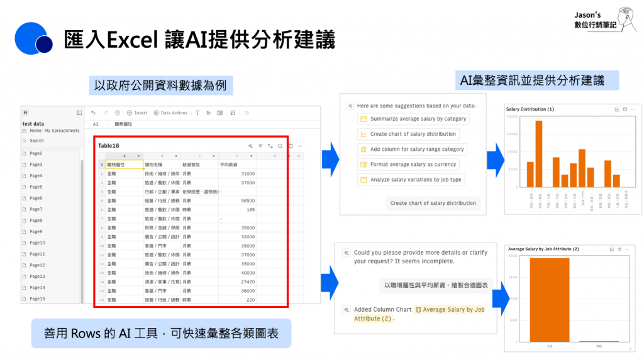This screenshot has width=644, height=362.
Task: Click the add column plus icon
Action: [299, 156]
